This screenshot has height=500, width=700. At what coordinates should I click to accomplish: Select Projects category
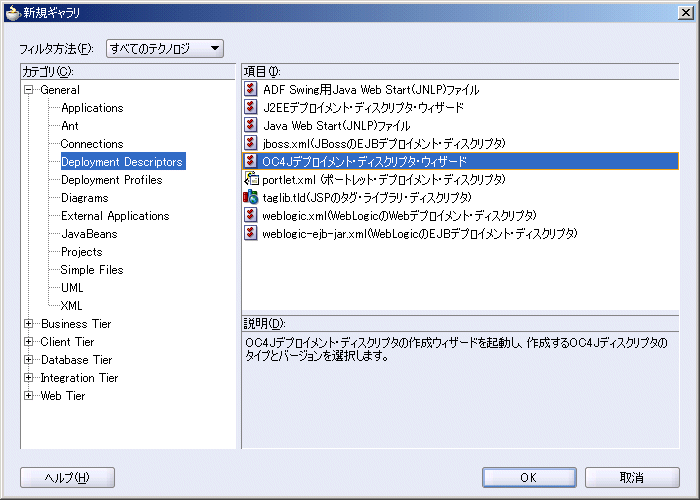coord(82,252)
